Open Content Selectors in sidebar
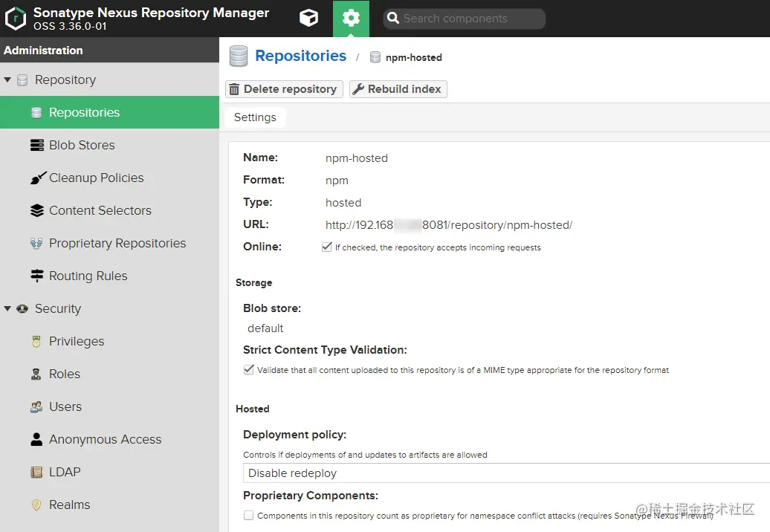770x532 pixels. tap(109, 210)
